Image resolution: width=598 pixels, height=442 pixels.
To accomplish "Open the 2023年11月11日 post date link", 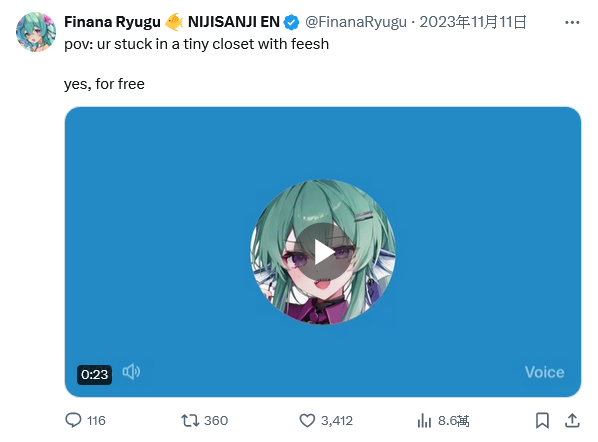I will (x=473, y=22).
